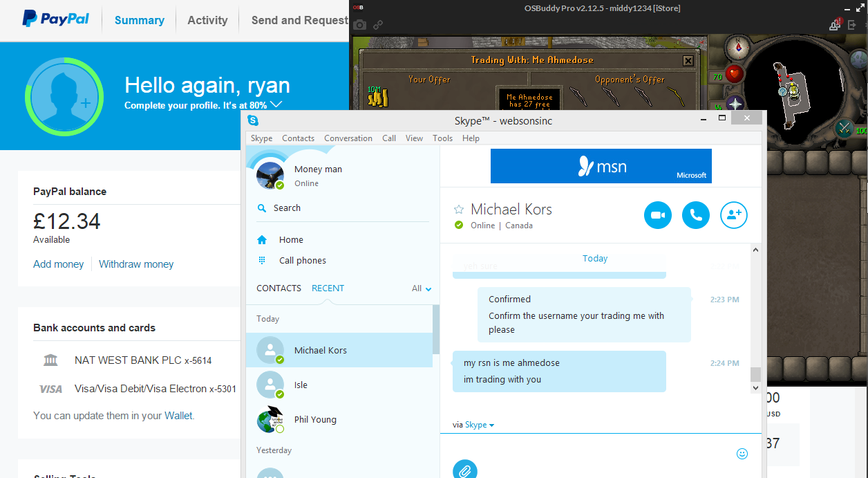Expand the via Skype dropdown
The height and width of the screenshot is (478, 868).
480,425
